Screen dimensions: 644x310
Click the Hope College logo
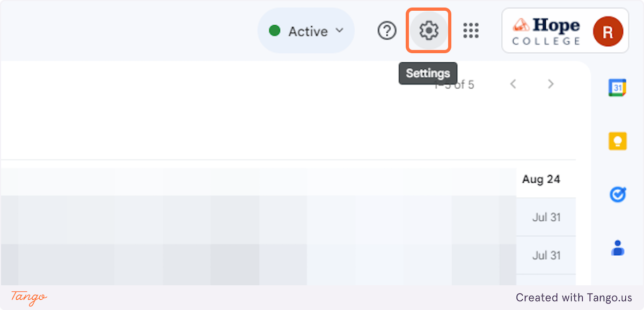[546, 31]
